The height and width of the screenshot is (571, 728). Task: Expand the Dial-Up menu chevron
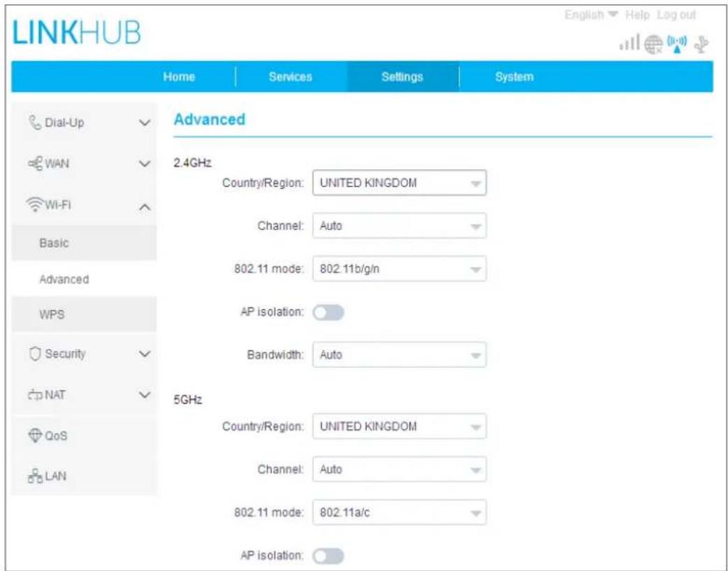pyautogui.click(x=145, y=123)
